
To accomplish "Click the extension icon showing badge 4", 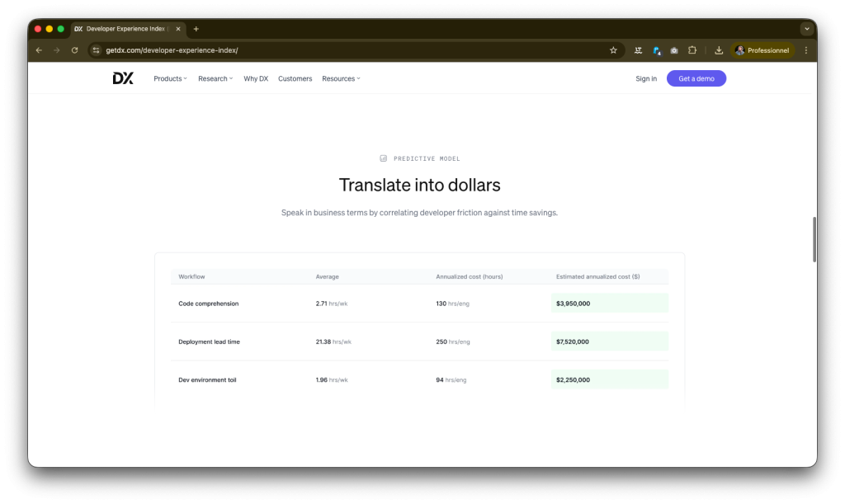I will coord(655,50).
